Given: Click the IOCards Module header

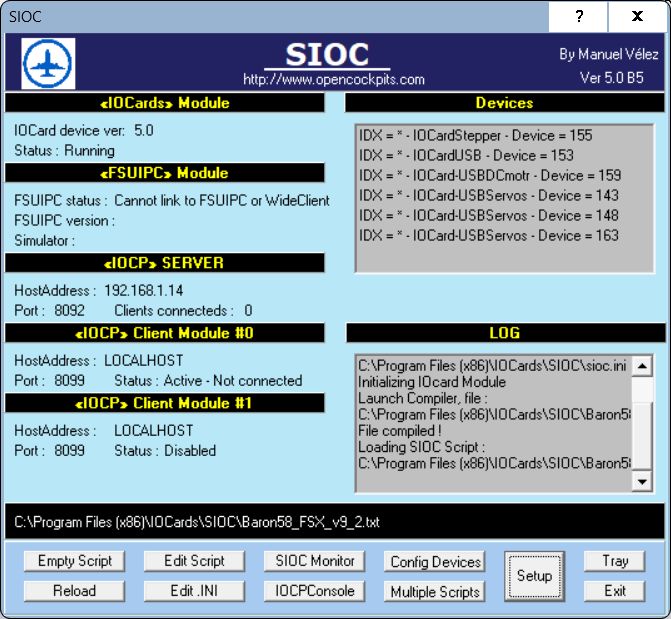Looking at the screenshot, I should pos(165,103).
